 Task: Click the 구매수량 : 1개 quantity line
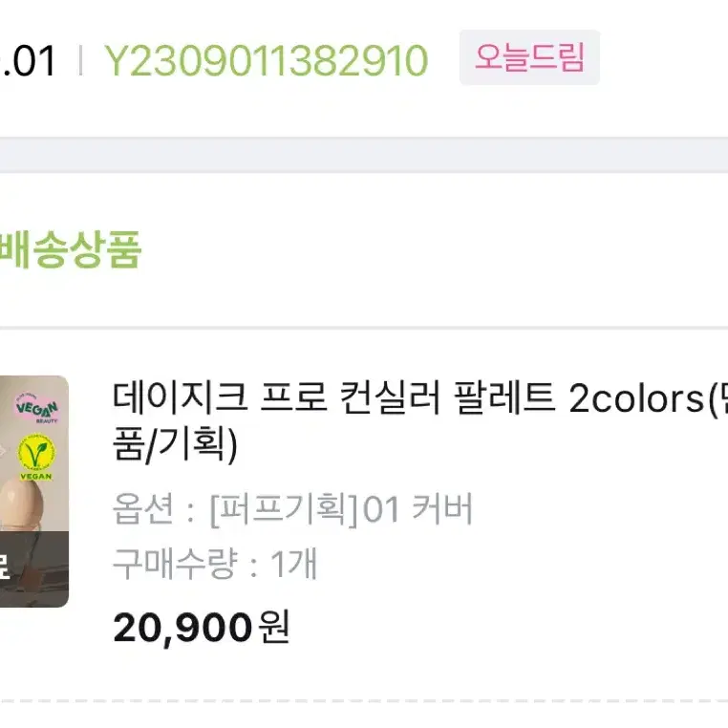point(215,564)
